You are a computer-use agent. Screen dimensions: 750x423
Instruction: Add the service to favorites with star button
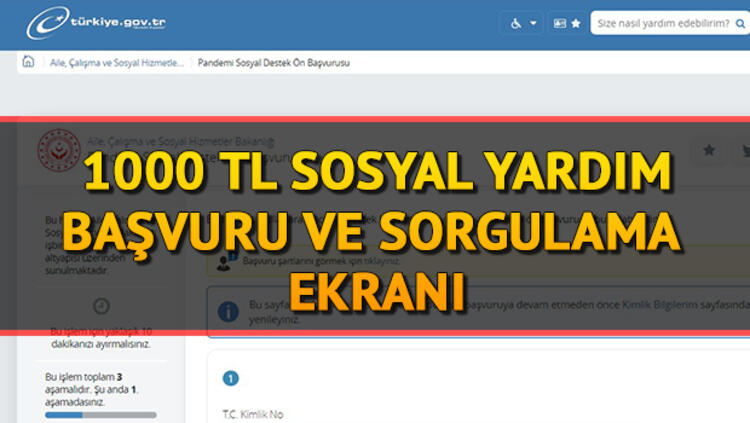[x=709, y=150]
